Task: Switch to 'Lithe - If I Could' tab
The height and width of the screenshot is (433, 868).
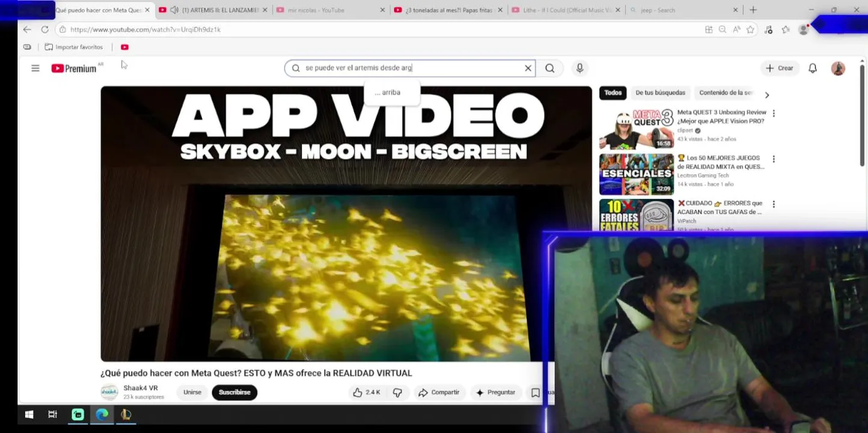Action: click(x=567, y=10)
